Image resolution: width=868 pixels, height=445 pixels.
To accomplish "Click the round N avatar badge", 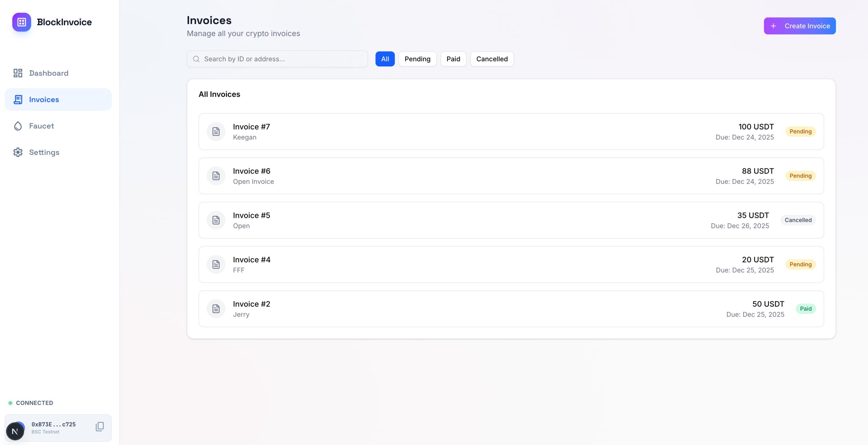I will [x=15, y=431].
